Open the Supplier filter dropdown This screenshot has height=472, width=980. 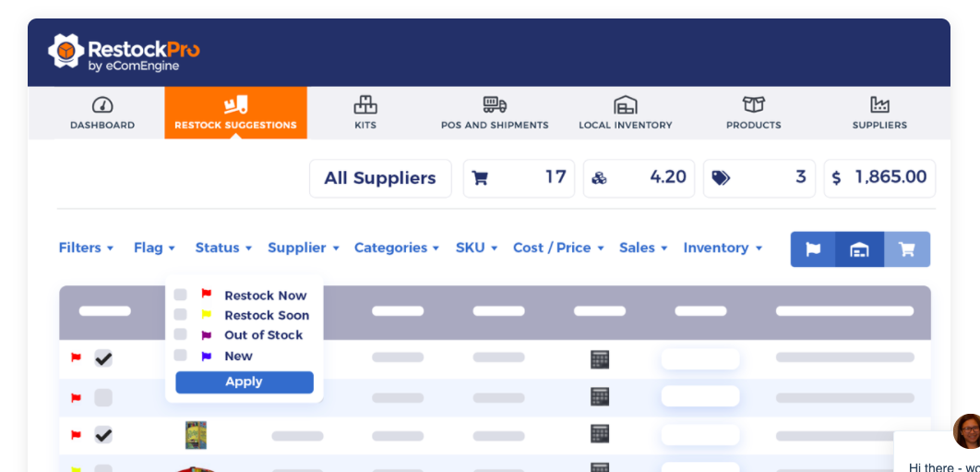coord(304,248)
